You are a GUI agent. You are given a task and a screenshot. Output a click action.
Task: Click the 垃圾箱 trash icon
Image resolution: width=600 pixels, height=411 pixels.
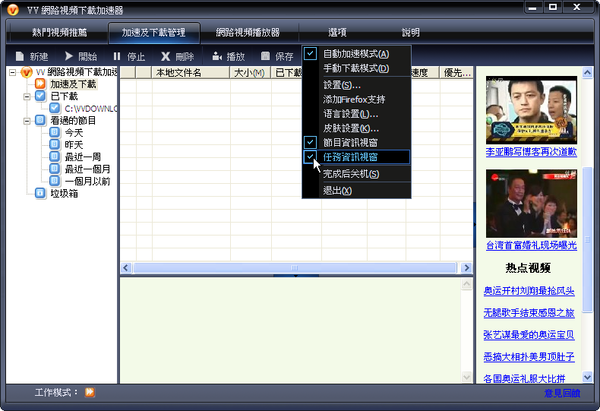point(40,193)
